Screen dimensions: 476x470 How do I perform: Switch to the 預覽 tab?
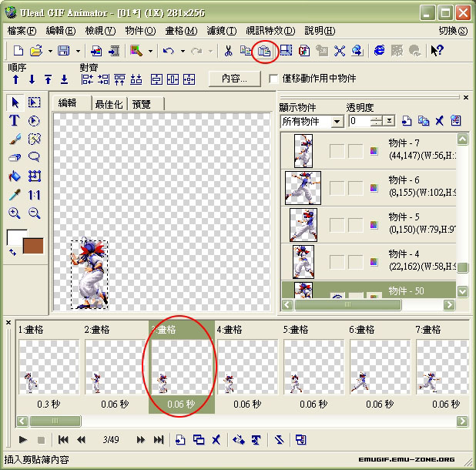tap(142, 104)
